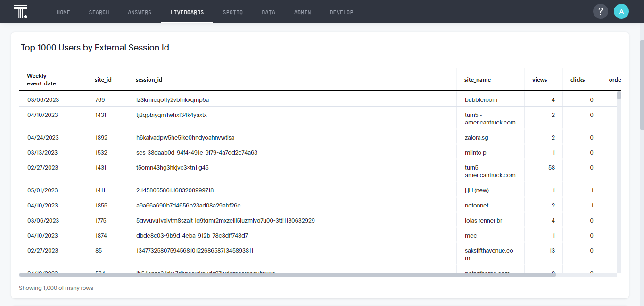Switch to the Answers tab
This screenshot has height=306, width=644.
click(140, 12)
